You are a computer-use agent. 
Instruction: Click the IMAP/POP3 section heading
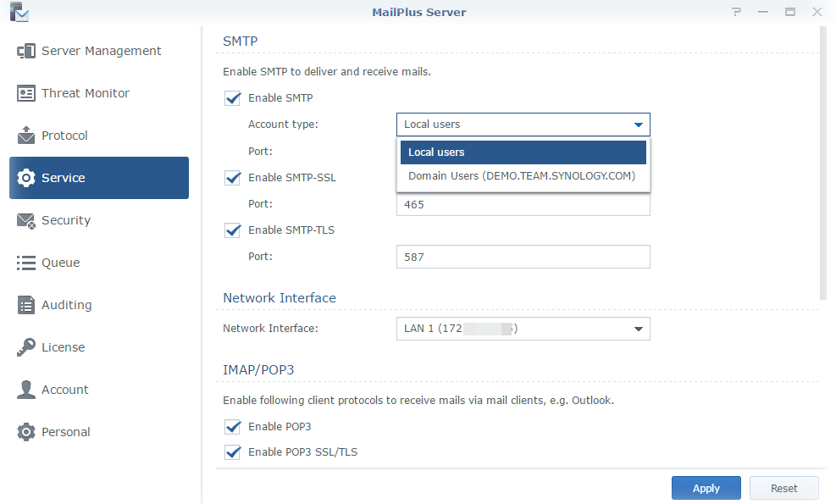258,369
